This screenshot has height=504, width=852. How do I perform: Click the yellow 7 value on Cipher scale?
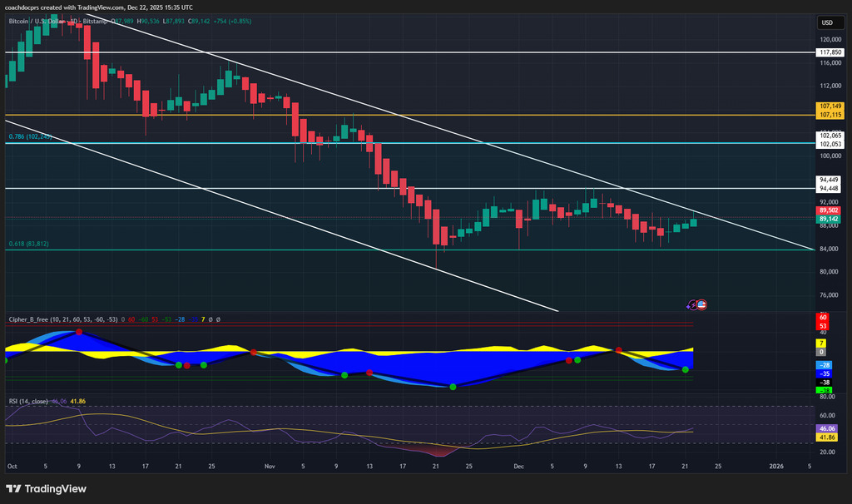(x=821, y=343)
